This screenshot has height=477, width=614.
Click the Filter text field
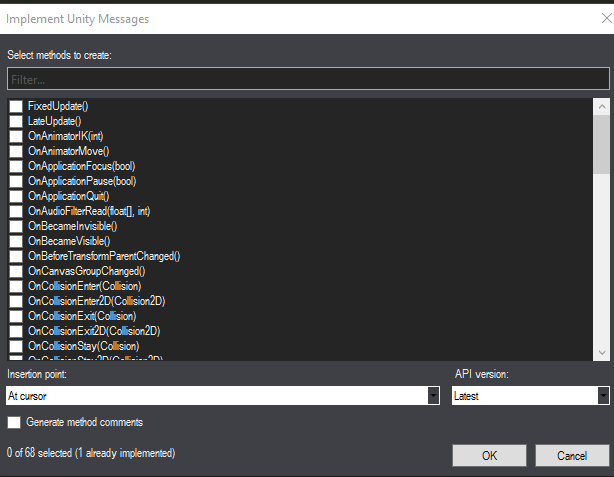pos(307,79)
